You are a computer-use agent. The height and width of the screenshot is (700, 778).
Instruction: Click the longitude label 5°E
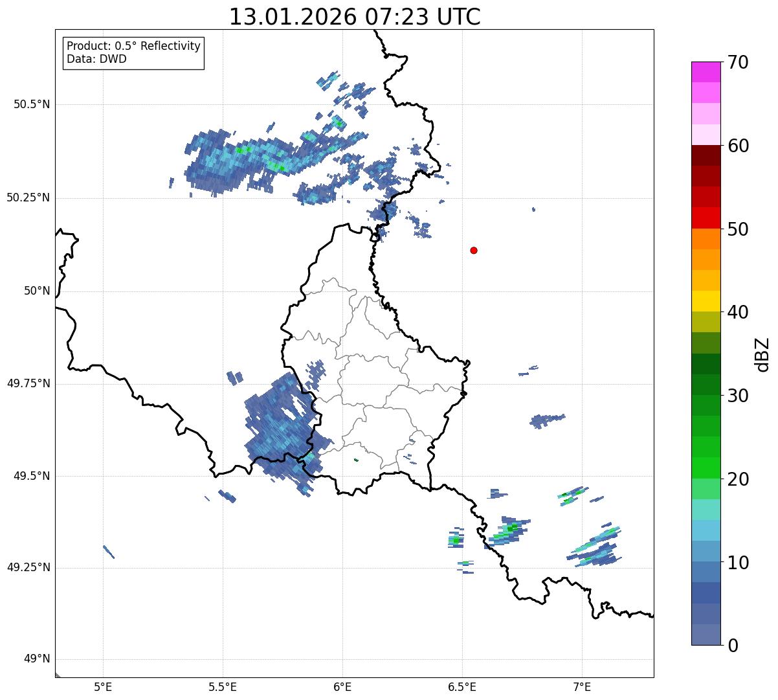pyautogui.click(x=103, y=686)
